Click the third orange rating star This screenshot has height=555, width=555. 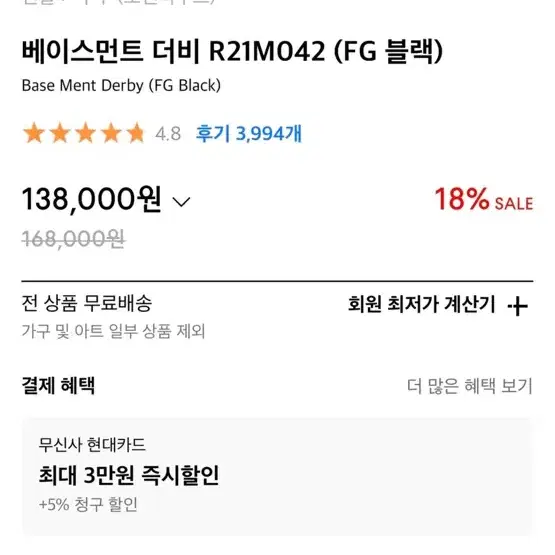click(86, 133)
